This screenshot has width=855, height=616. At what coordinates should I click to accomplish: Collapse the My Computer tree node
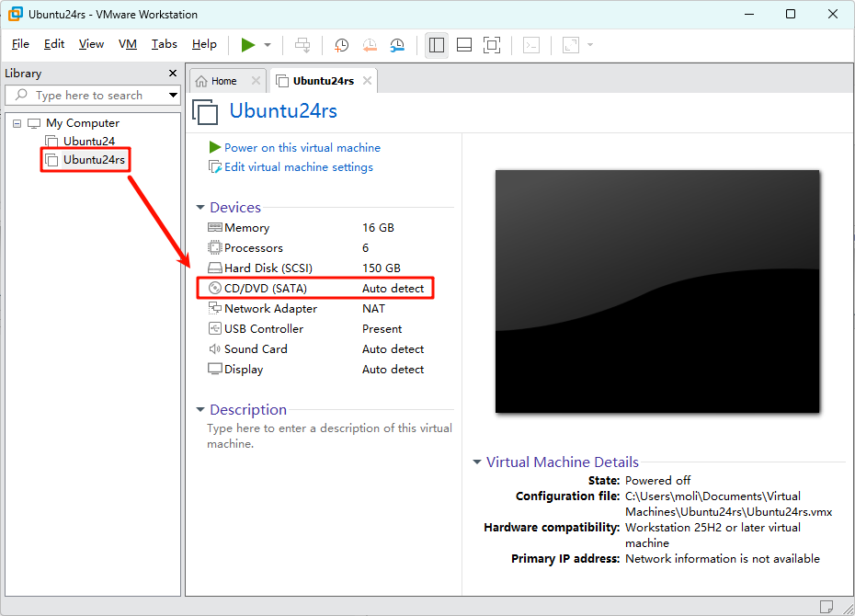(17, 123)
